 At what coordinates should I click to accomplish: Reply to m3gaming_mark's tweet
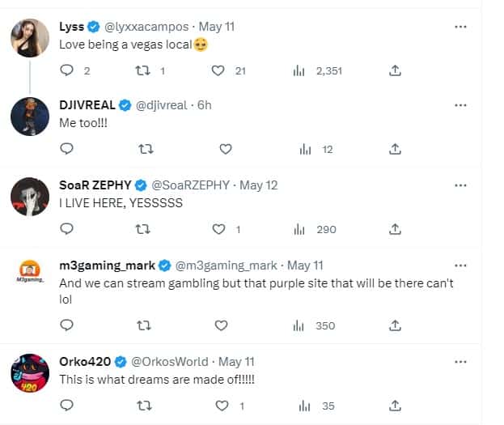coord(67,325)
